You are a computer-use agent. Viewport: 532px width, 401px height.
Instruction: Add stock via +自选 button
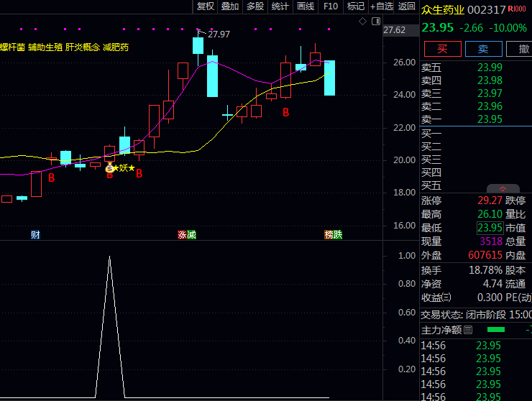click(381, 6)
